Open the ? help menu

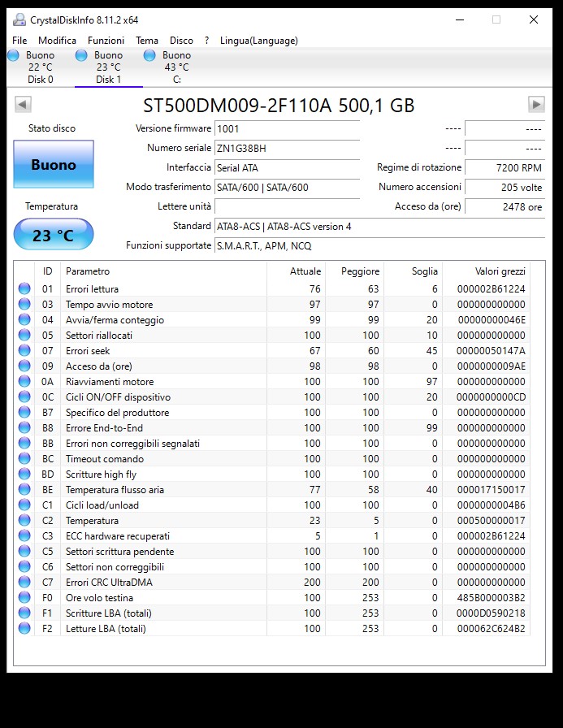point(206,41)
